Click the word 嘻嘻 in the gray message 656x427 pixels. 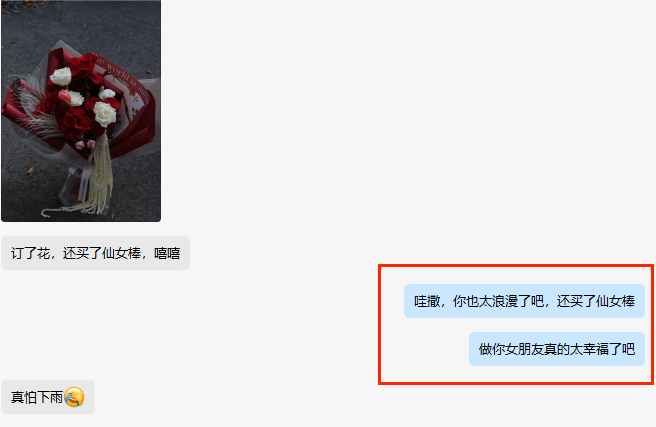(x=167, y=253)
